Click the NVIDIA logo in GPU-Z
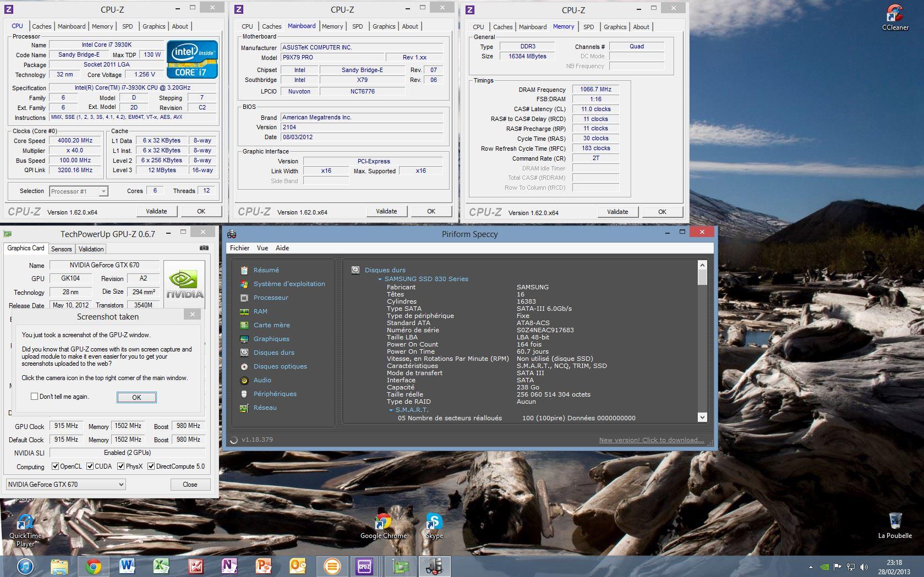The height and width of the screenshot is (577, 924). (x=184, y=283)
